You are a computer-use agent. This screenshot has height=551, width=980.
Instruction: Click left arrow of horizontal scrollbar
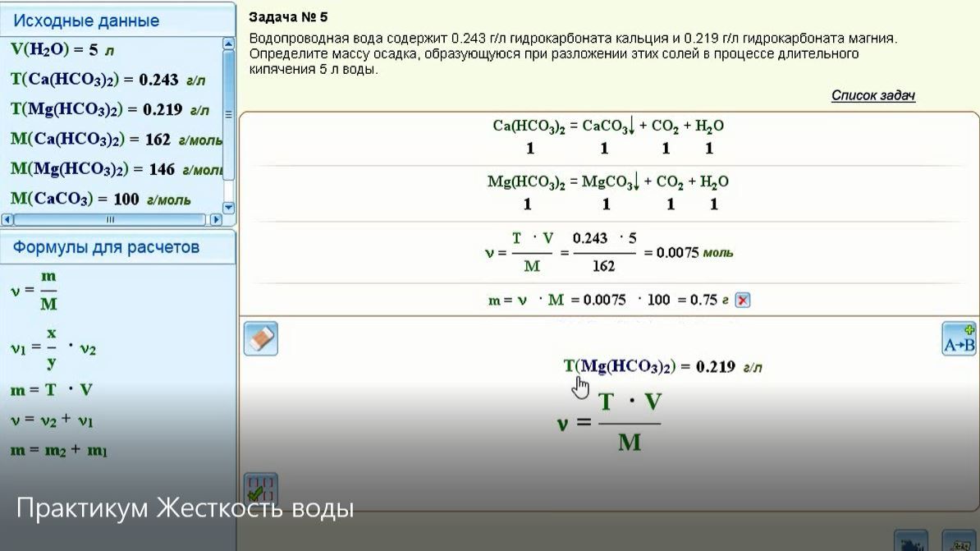(7, 219)
